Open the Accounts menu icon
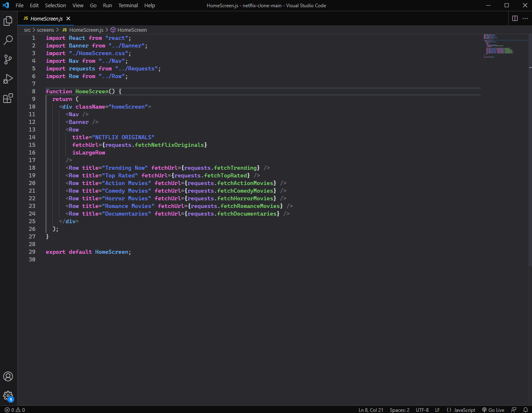Image resolution: width=532 pixels, height=413 pixels. coord(8,376)
